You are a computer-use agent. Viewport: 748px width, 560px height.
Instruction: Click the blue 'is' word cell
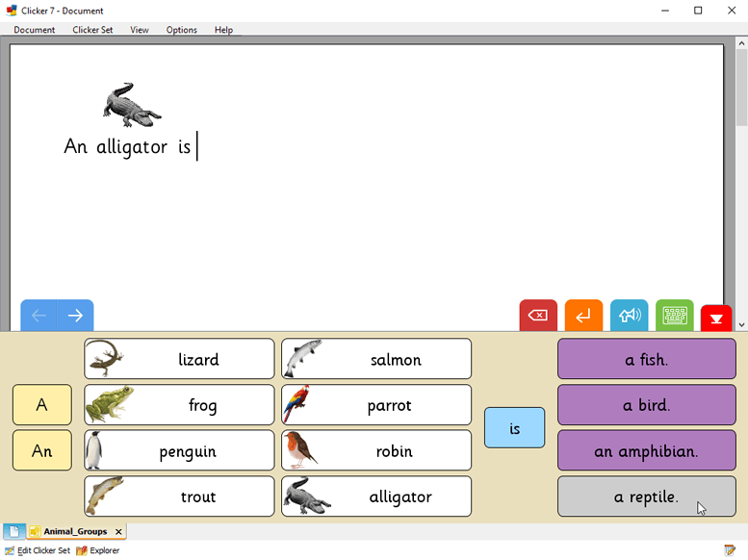(x=514, y=428)
